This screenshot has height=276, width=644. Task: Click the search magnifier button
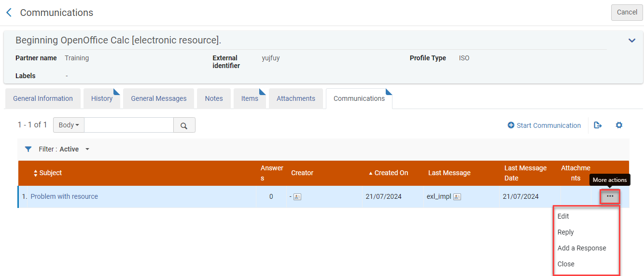(x=184, y=125)
